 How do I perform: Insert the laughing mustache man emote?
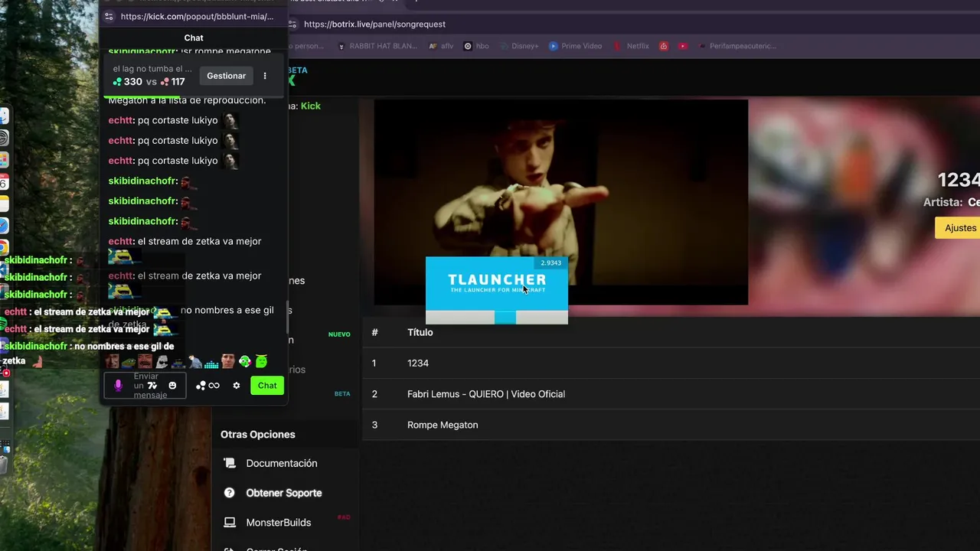pos(145,361)
